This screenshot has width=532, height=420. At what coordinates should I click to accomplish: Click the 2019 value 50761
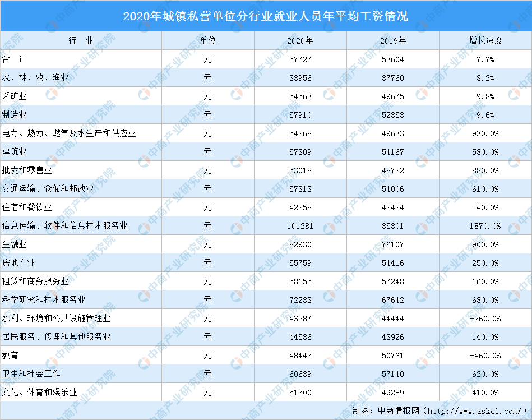coord(393,355)
